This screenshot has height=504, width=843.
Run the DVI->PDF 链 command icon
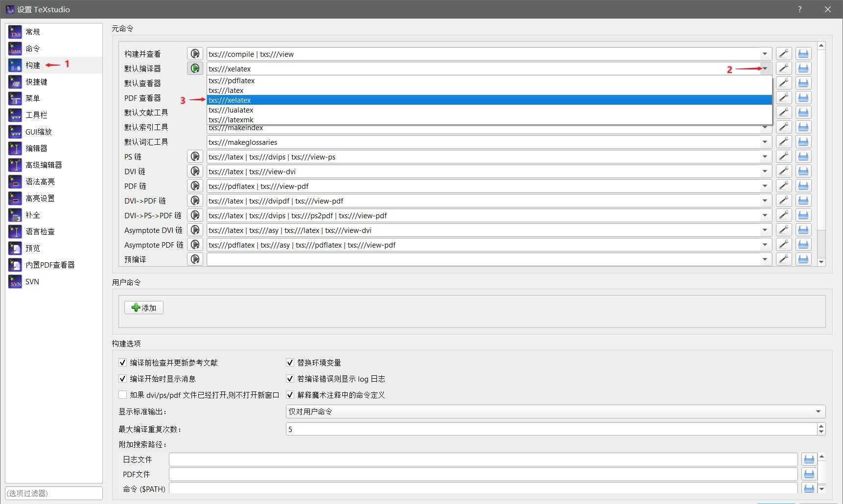(195, 201)
